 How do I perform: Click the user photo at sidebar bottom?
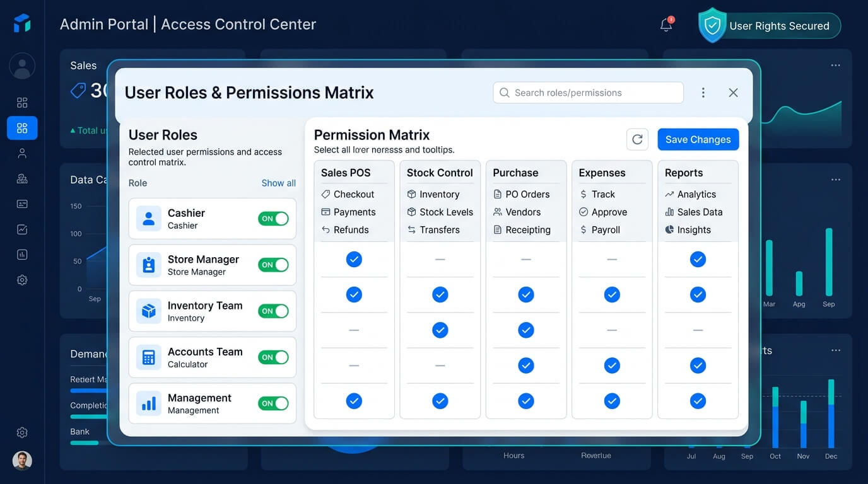[22, 461]
